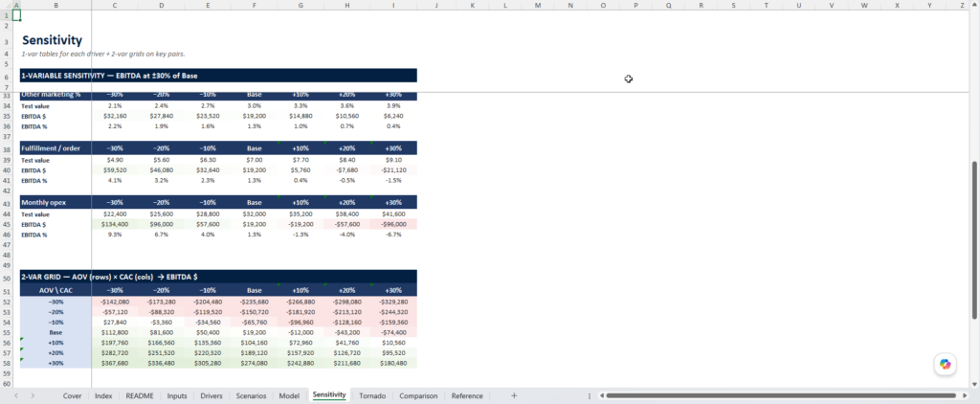This screenshot has width=980, height=404.
Task: Select cell with value $180,480
Action: [x=393, y=364]
